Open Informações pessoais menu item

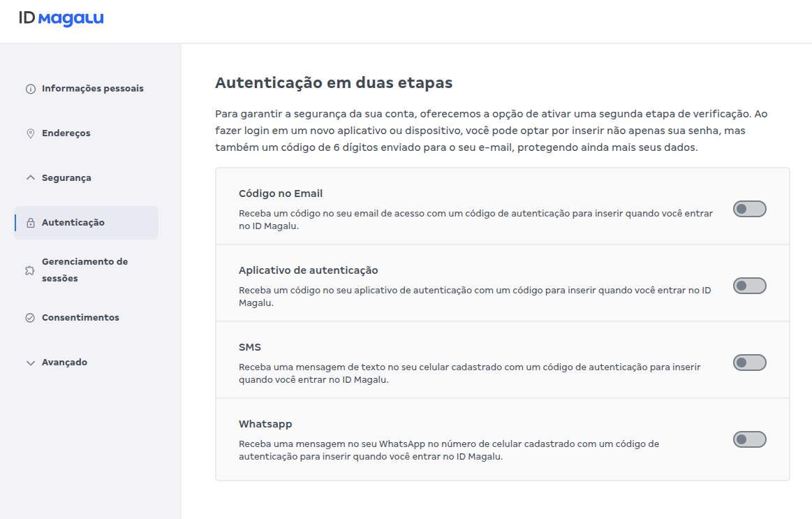coord(92,89)
